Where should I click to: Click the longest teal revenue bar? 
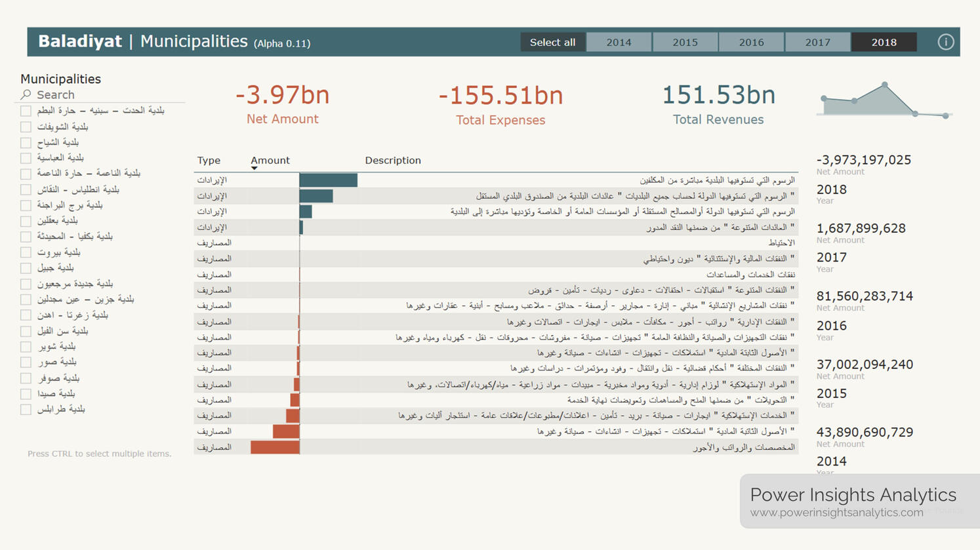[x=328, y=180]
